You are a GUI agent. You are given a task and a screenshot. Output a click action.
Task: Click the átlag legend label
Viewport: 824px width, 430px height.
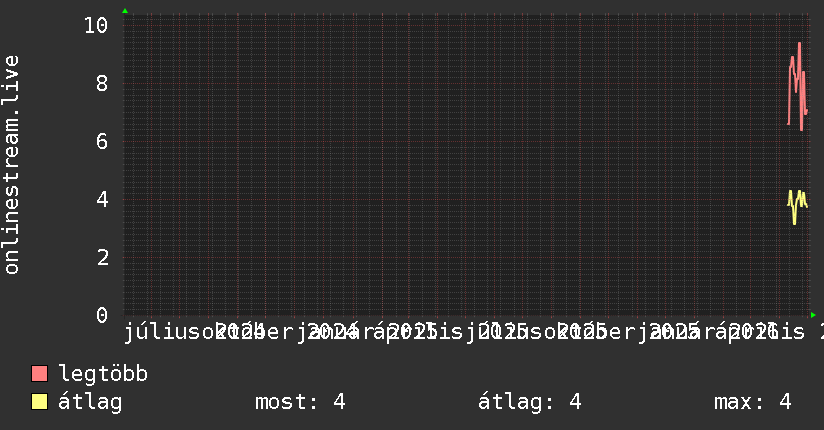point(90,402)
